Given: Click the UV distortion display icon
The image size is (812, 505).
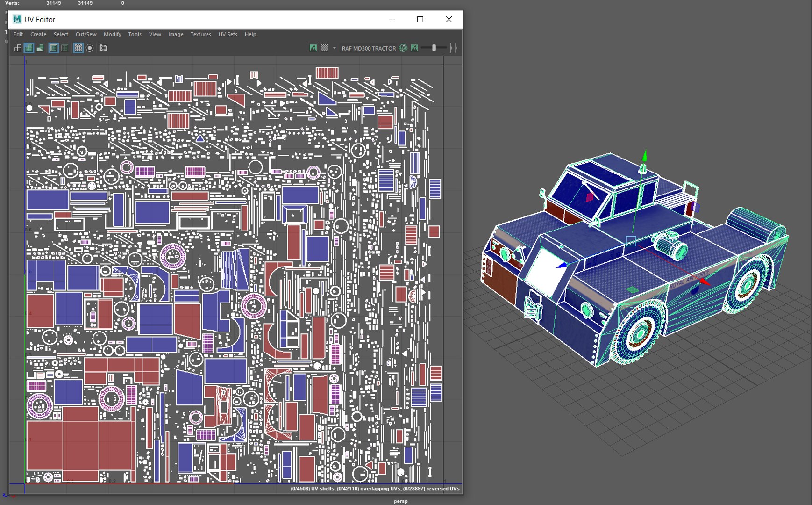Looking at the screenshot, I should pos(41,48).
